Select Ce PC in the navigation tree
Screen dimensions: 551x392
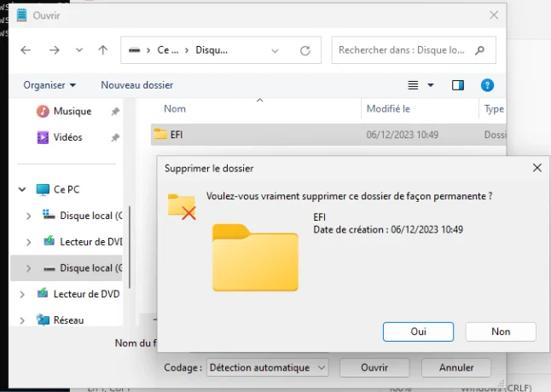[x=67, y=189]
